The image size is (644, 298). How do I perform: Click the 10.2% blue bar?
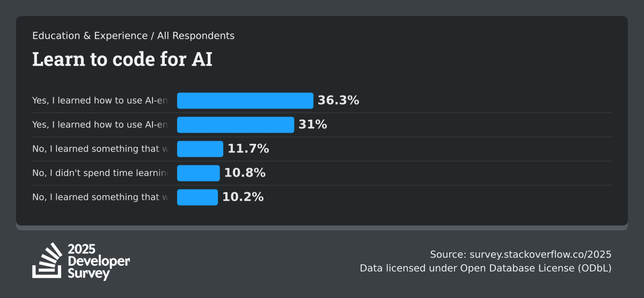197,197
